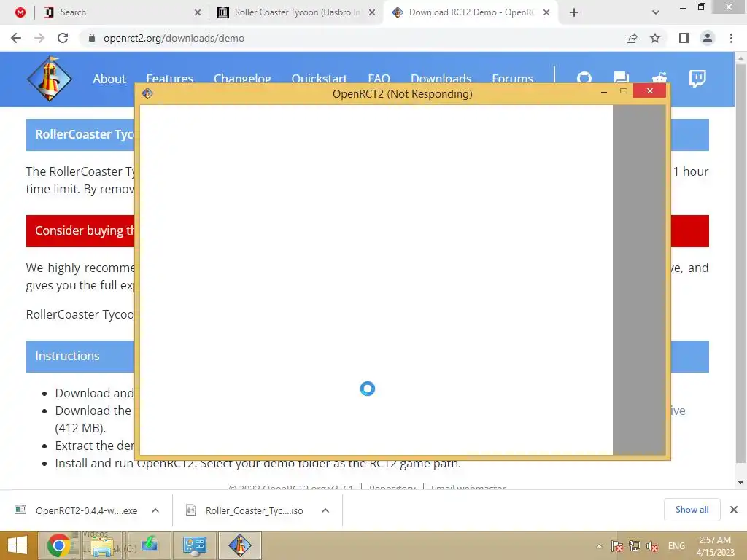The height and width of the screenshot is (560, 747).
Task: Click File Explorer icon in taskbar
Action: point(102,545)
